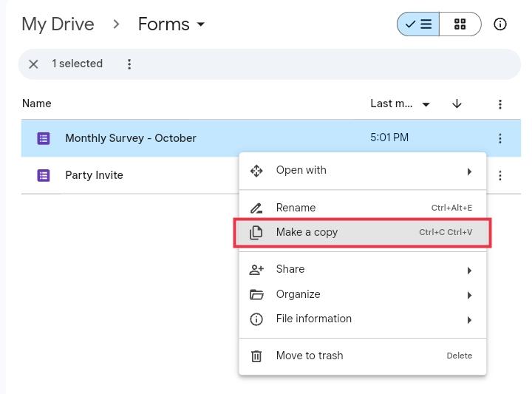Click the Name column header

coord(37,103)
